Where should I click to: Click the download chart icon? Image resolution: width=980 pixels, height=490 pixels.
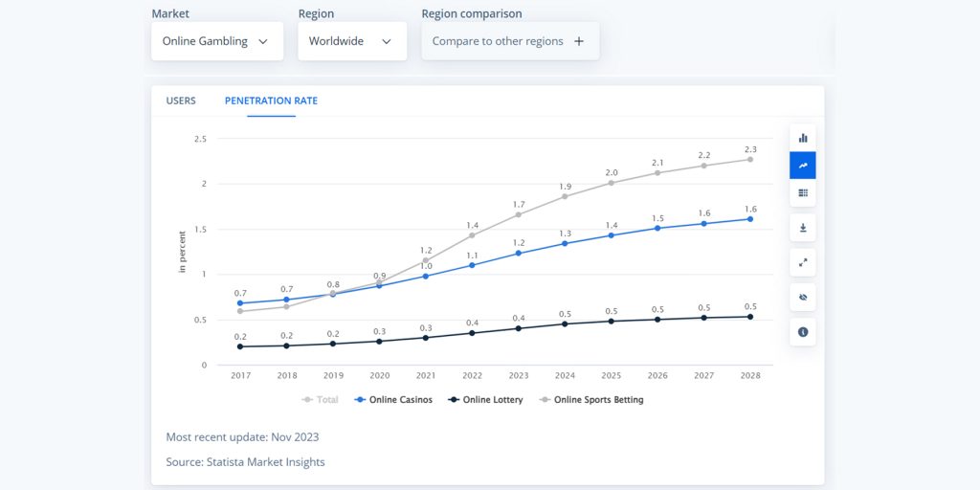click(x=803, y=228)
